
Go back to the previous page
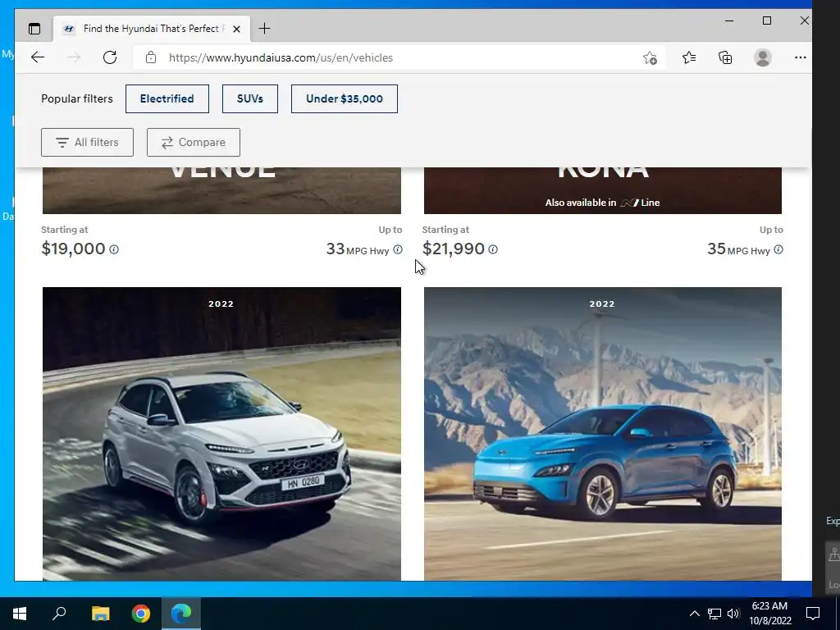click(x=38, y=58)
